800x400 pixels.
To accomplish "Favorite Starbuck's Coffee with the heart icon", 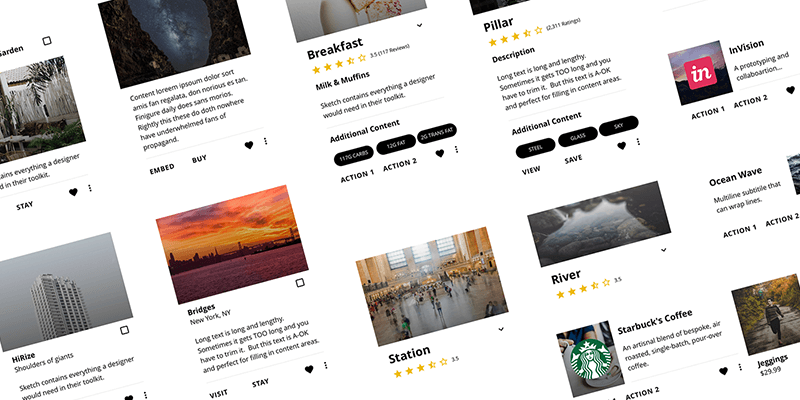I will [723, 371].
